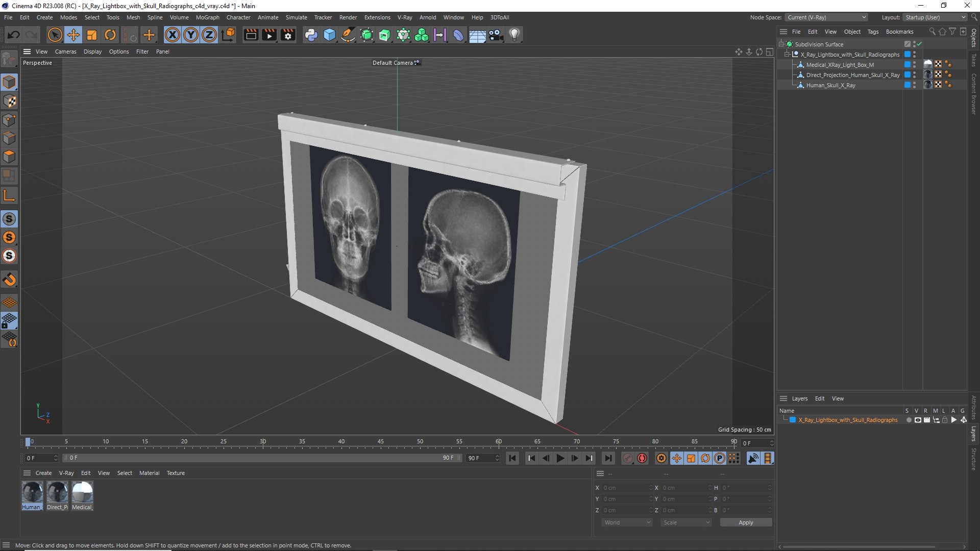Click the Apply button
The image size is (980, 551).
(x=746, y=522)
